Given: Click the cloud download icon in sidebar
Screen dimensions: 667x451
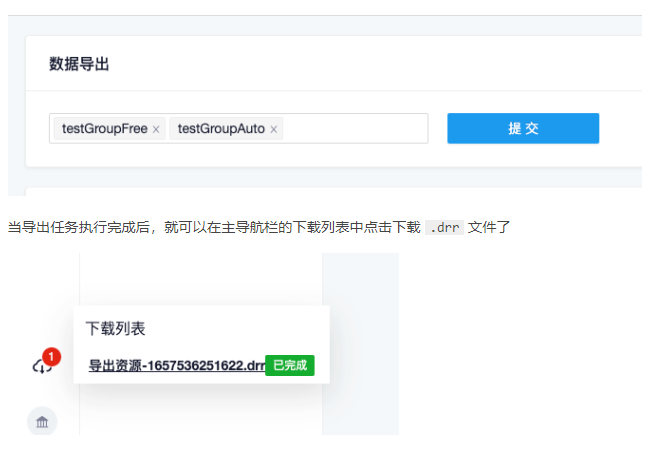Looking at the screenshot, I should click(41, 367).
